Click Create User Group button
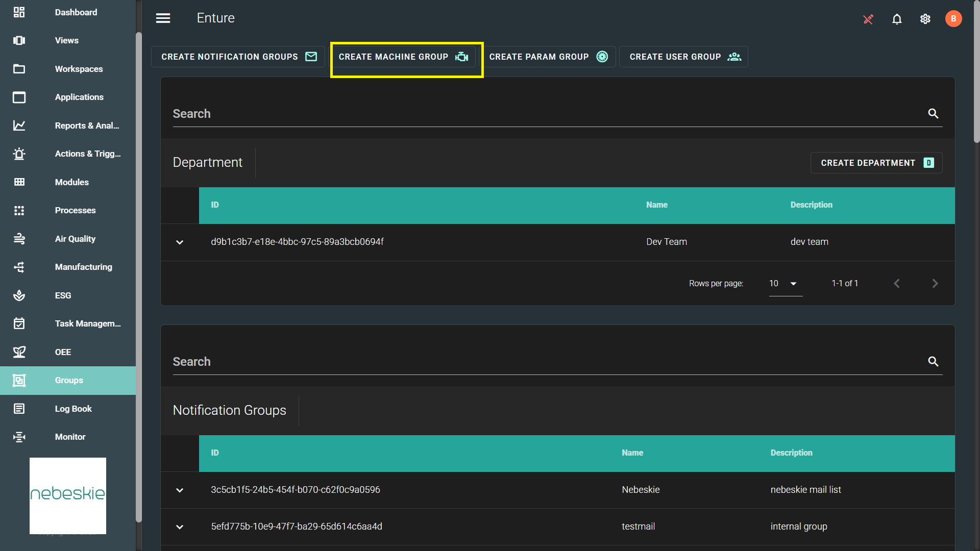Screen dimensions: 980x551 click(683, 57)
